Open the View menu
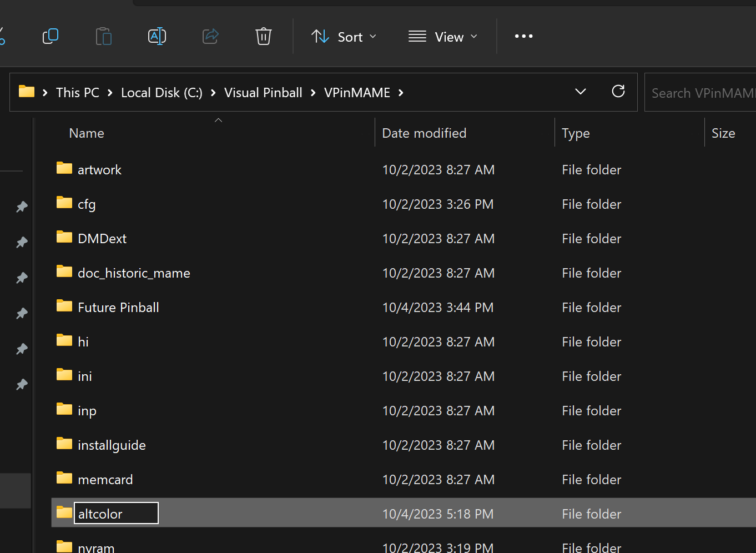756x553 pixels. pos(448,36)
